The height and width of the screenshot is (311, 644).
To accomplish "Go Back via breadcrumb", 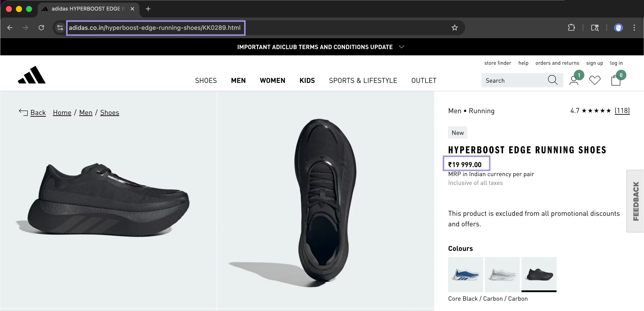I will coord(32,113).
